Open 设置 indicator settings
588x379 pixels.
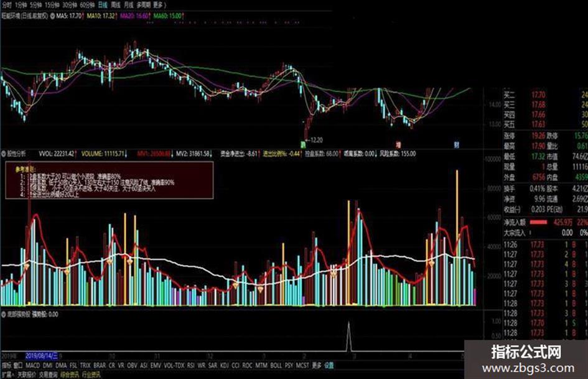point(329,365)
